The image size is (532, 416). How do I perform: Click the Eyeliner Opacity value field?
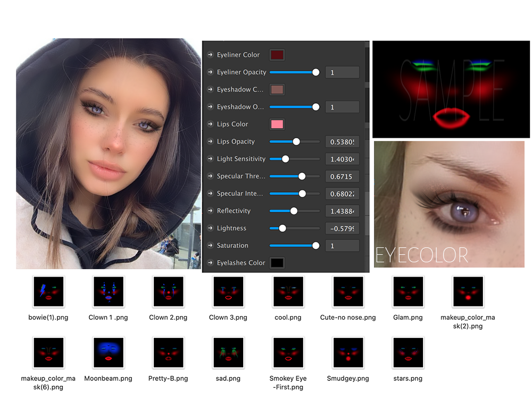342,72
